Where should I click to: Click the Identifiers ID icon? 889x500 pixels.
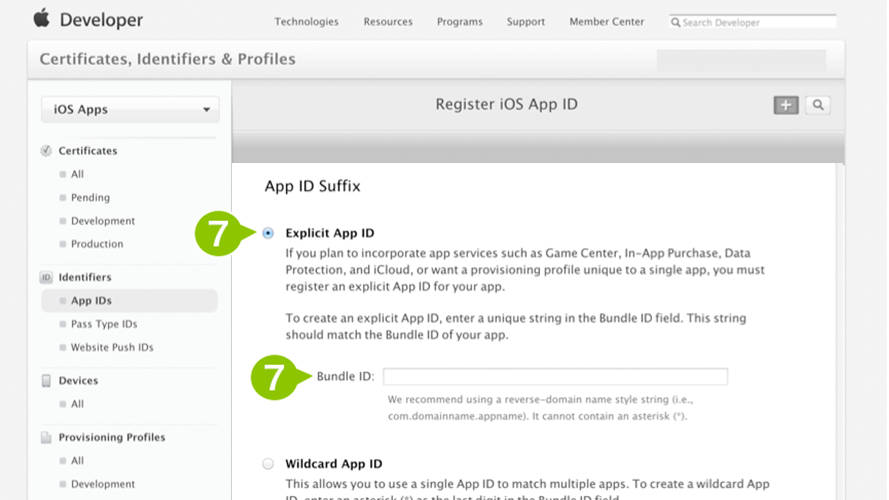tap(46, 277)
